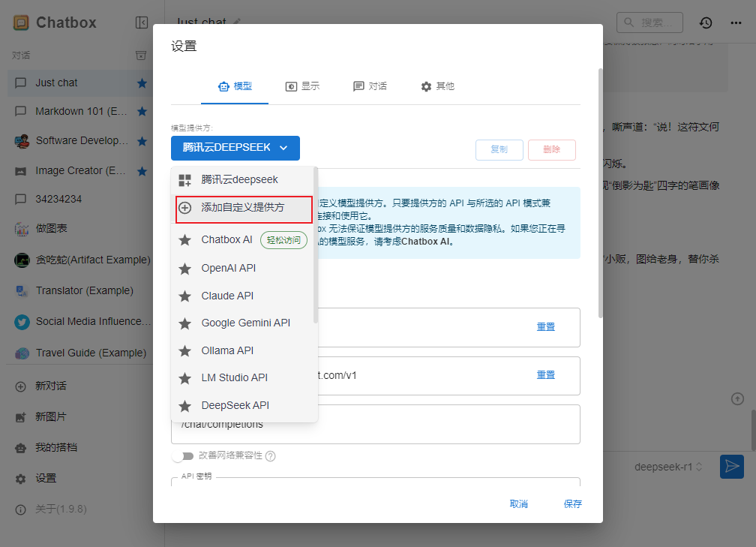Click the grid icon beside 腾讯云deepseek

pyautogui.click(x=184, y=180)
